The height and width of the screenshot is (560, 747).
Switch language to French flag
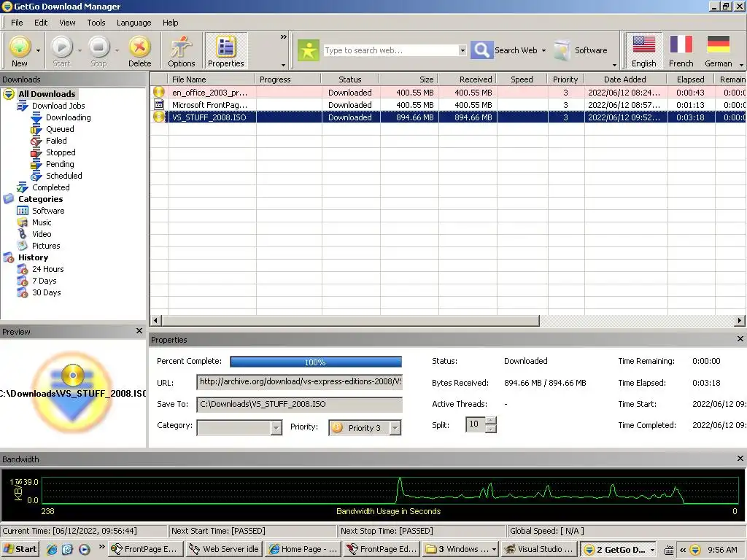click(x=681, y=50)
